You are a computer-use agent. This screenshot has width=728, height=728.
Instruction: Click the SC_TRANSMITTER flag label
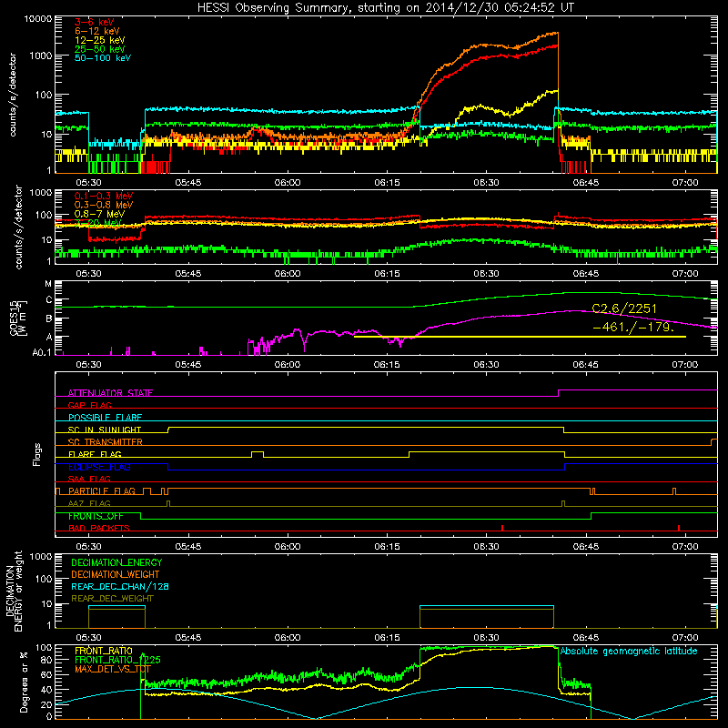coord(106,441)
